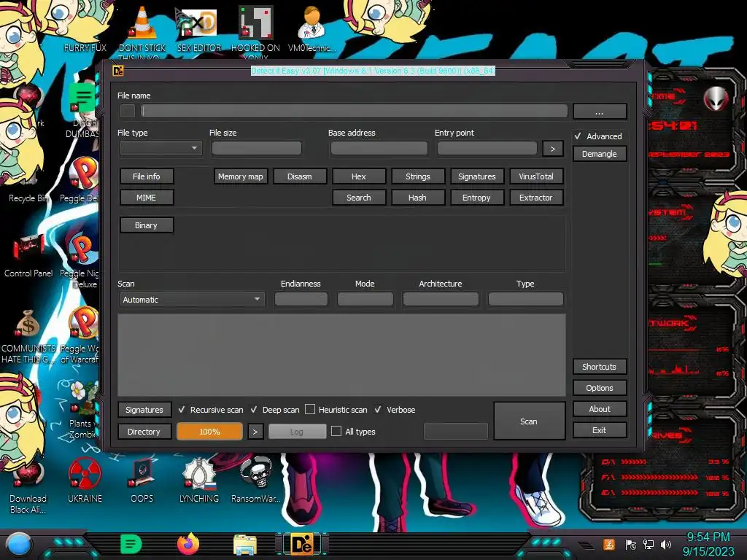Image resolution: width=747 pixels, height=560 pixels.
Task: Open the green notes app in taskbar
Action: pos(131,544)
